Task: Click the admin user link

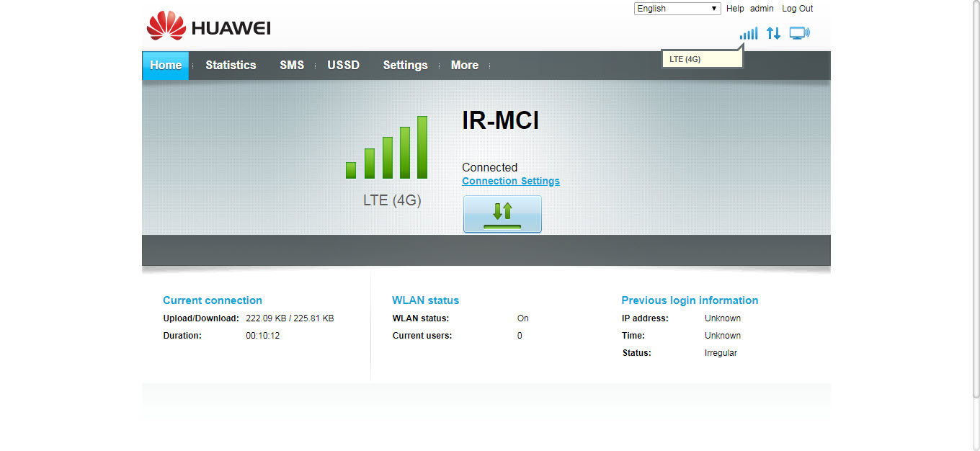Action: [x=762, y=9]
